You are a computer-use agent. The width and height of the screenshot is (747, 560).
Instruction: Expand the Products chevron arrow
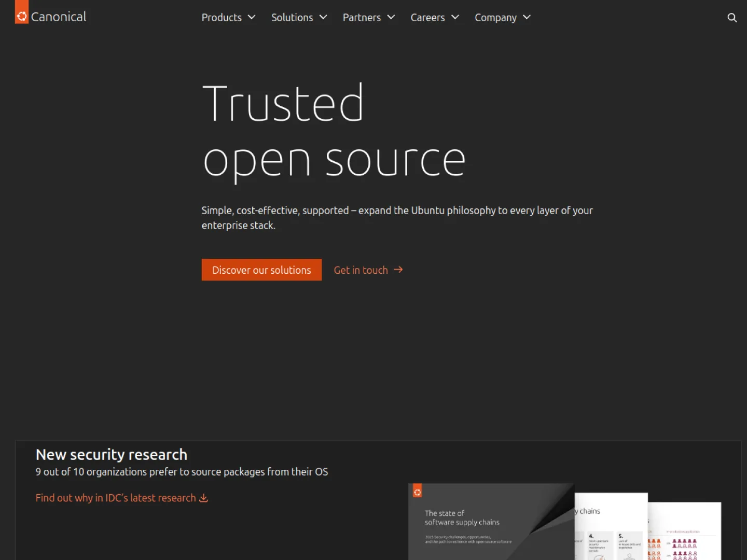pos(252,17)
